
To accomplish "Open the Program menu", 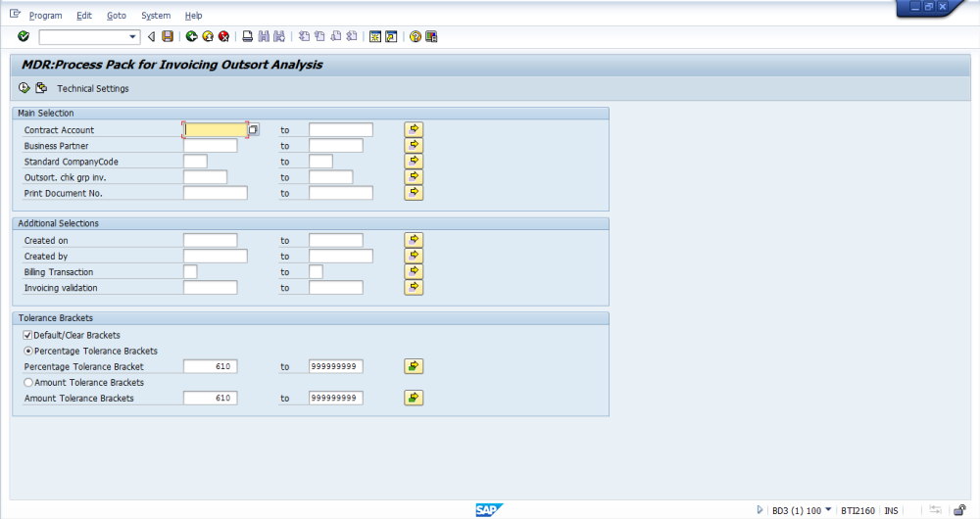I will tap(45, 16).
